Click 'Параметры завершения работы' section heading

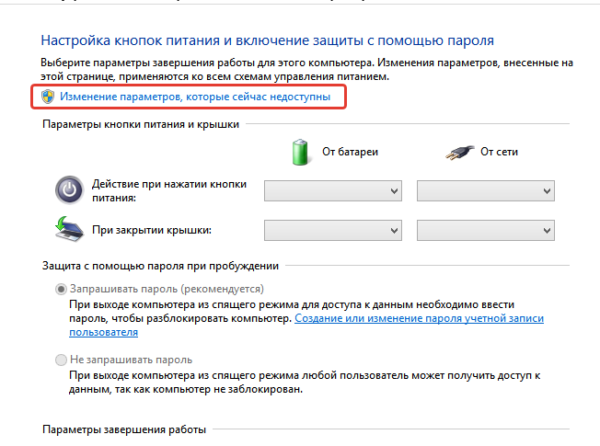pyautogui.click(x=124, y=430)
